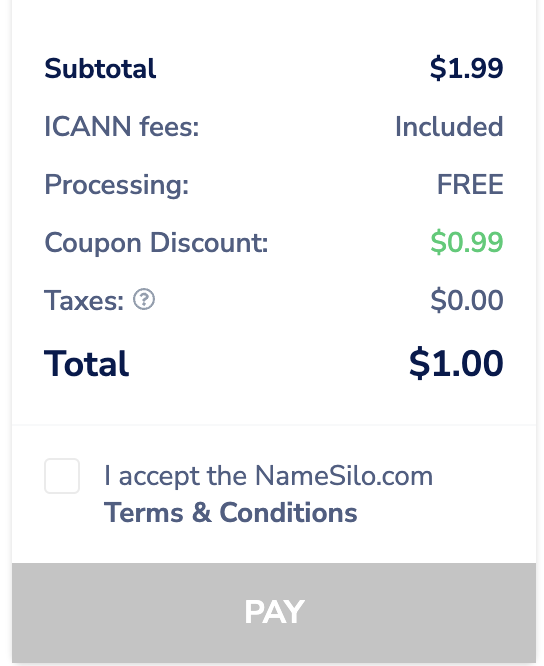Click the word 'Conditions' in bold link
This screenshot has width=544, height=666.
tap(288, 512)
